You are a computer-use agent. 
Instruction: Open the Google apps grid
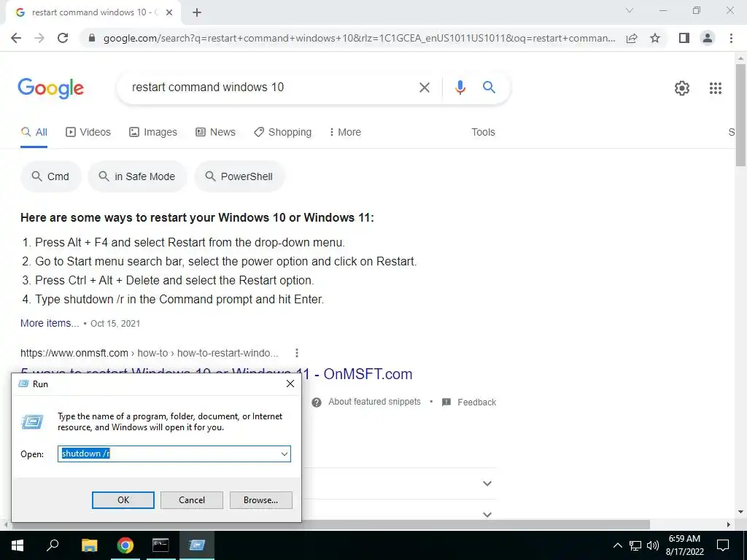[716, 88]
